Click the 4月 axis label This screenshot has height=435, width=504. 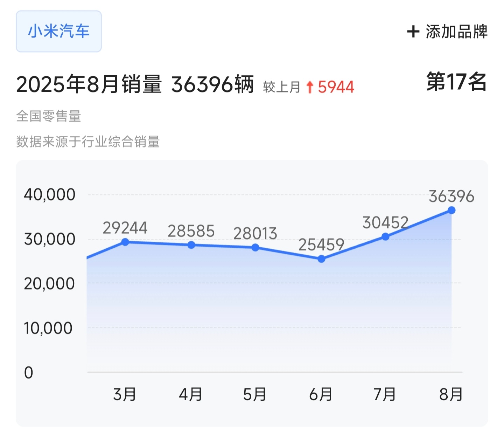pos(190,394)
